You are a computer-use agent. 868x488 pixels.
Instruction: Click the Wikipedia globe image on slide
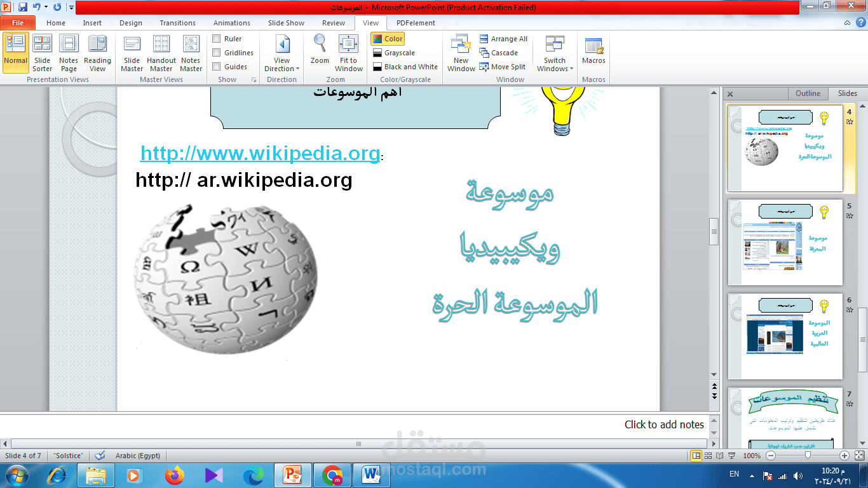coord(226,278)
